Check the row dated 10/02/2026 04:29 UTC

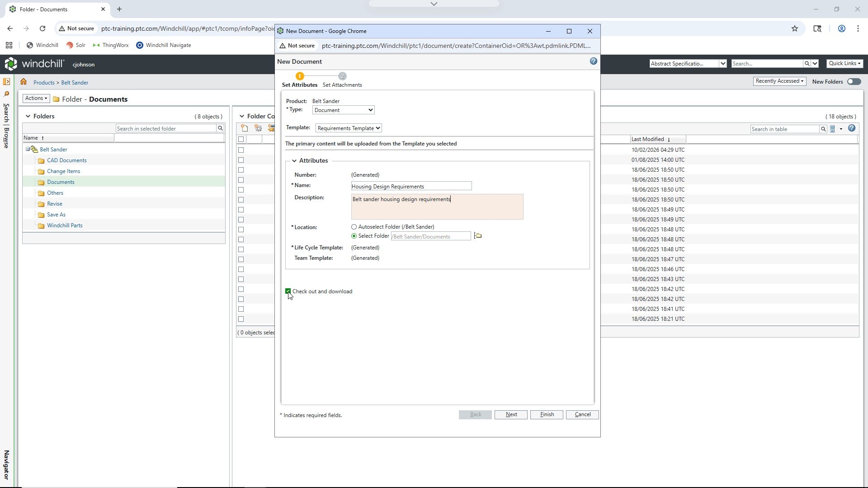tap(241, 150)
